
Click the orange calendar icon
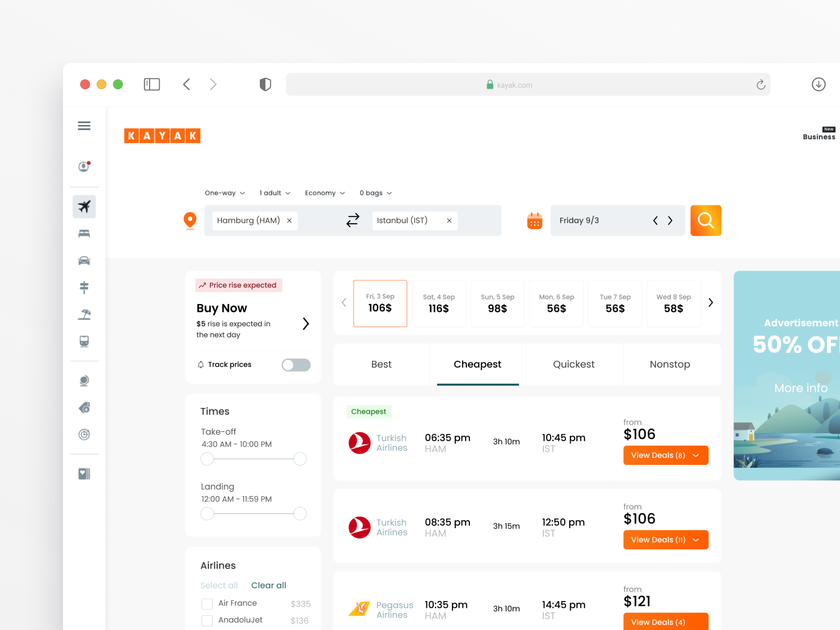pos(534,221)
